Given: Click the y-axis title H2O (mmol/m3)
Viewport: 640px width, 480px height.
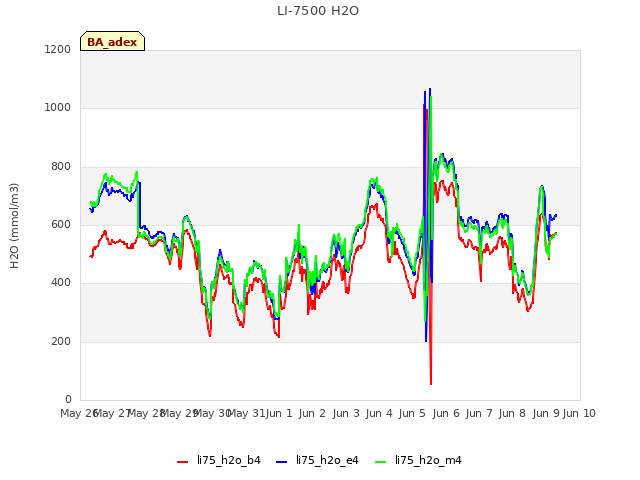Looking at the screenshot, I should coord(14,226).
